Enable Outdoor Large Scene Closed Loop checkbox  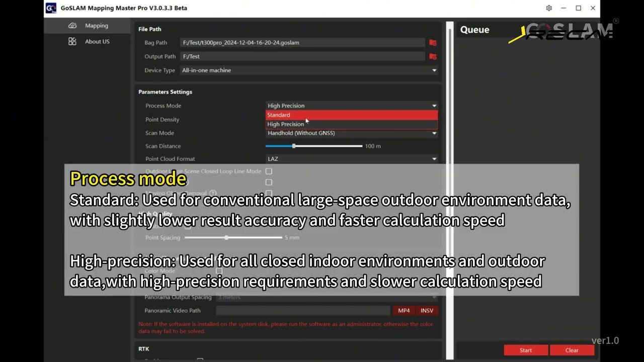coord(269,171)
